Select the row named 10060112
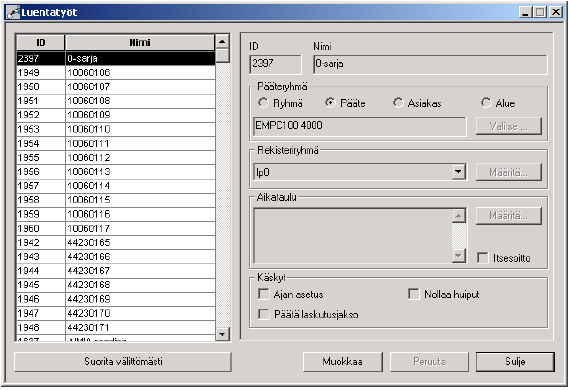This screenshot has height=390, width=570. pos(116,158)
